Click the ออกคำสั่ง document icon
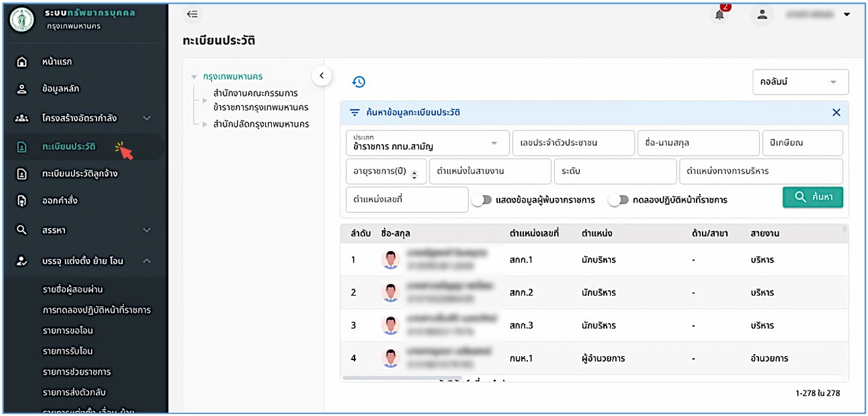 click(x=22, y=200)
